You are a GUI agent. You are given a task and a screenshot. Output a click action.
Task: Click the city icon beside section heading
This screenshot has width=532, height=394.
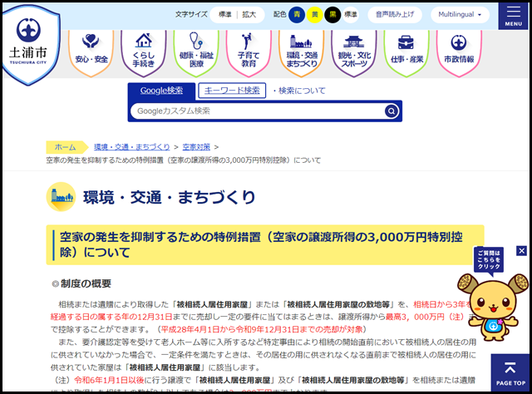pos(61,197)
